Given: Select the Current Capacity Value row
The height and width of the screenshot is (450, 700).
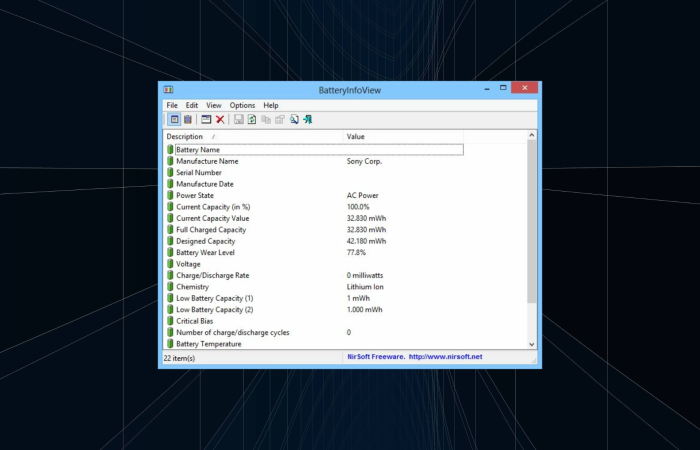Looking at the screenshot, I should coord(315,218).
